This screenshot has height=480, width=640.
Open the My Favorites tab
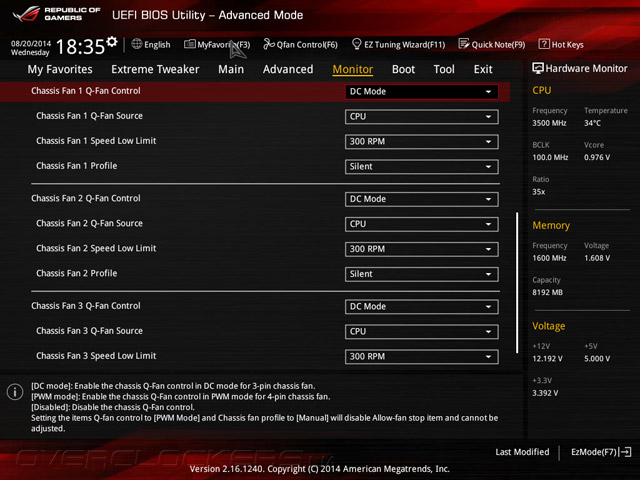(60, 69)
